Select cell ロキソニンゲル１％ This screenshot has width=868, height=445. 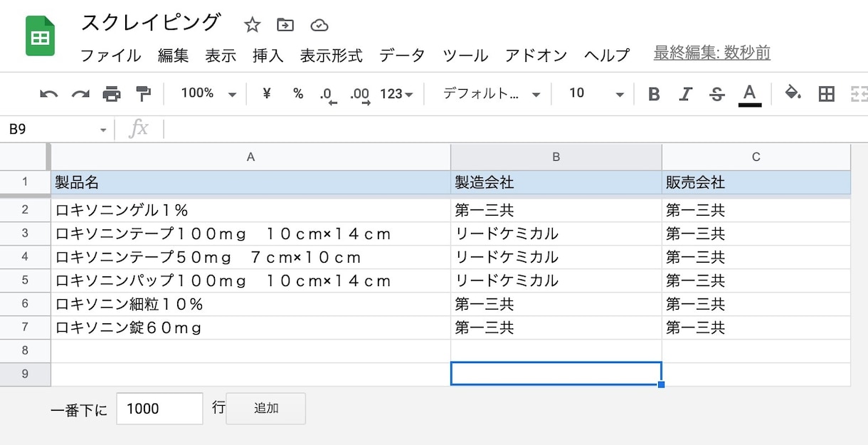tap(250, 210)
